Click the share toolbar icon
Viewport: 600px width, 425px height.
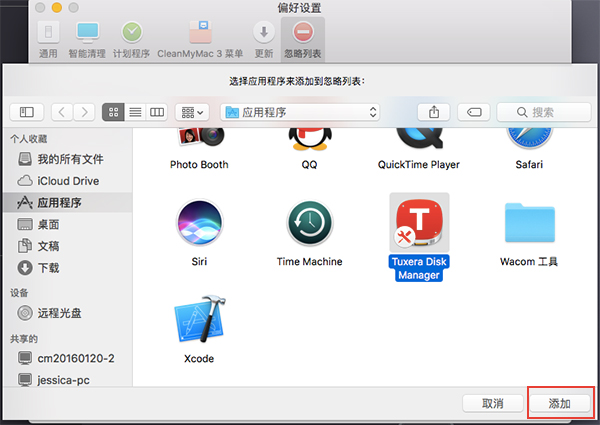[x=434, y=112]
